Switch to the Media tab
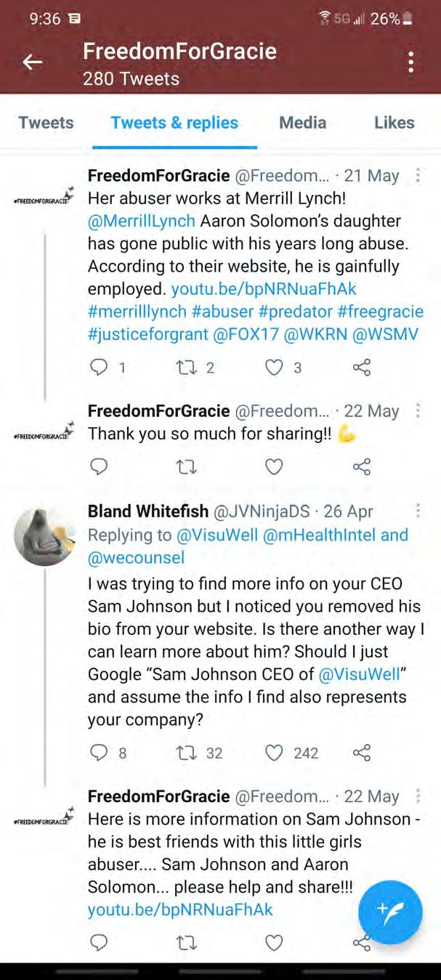Image resolution: width=441 pixels, height=980 pixels. [x=302, y=123]
